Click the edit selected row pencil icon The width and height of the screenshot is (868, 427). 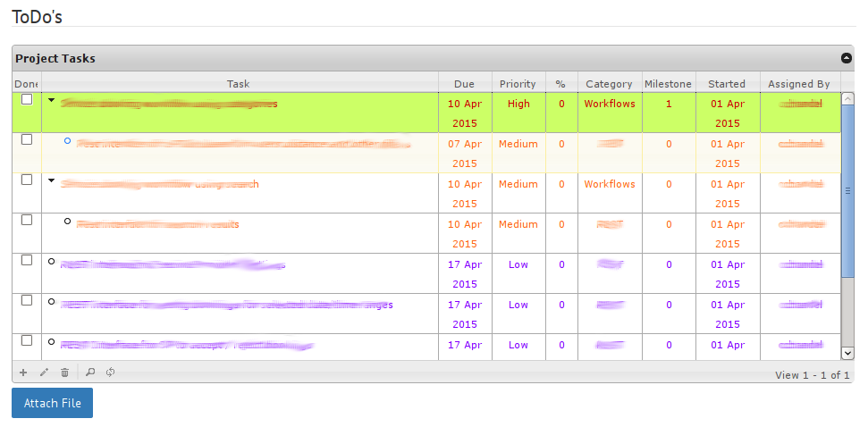coord(44,373)
